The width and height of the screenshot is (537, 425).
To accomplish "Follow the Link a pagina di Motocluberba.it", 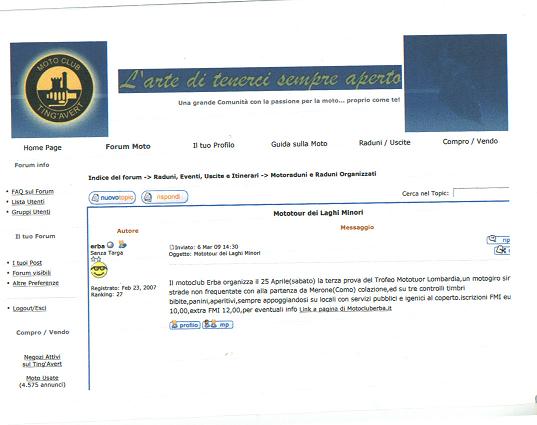I will tap(345, 309).
